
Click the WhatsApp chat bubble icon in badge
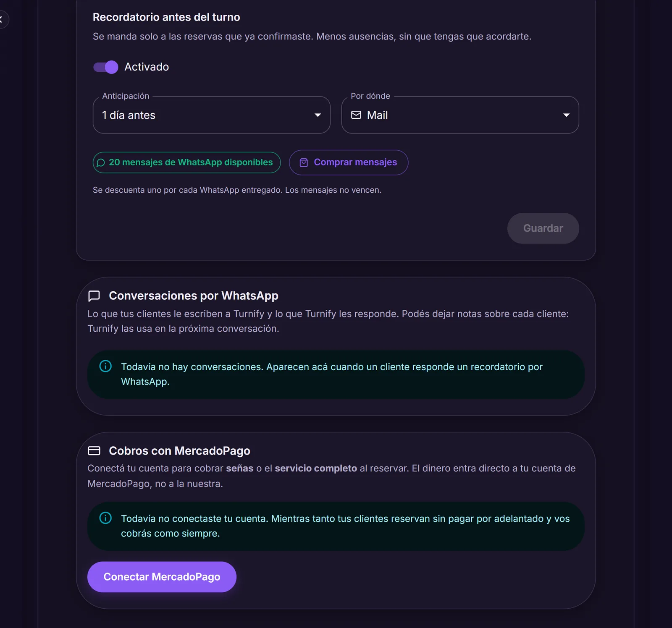tap(101, 163)
